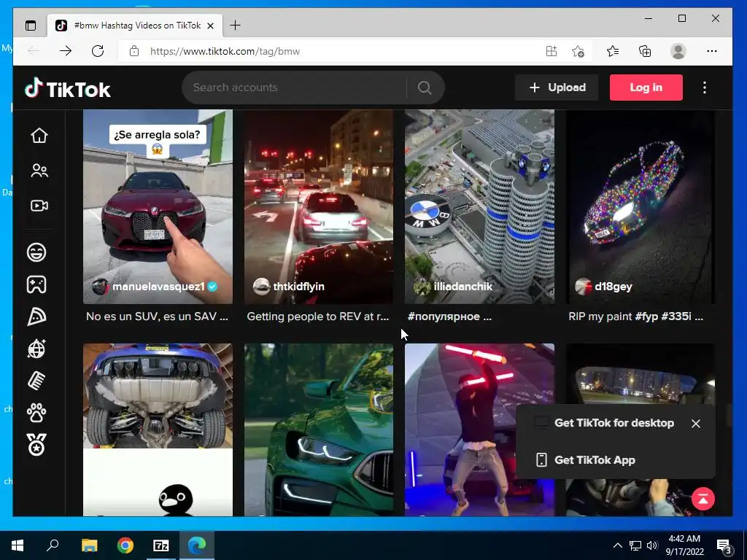The width and height of the screenshot is (747, 560).
Task: Select the globe with sparkle category icon
Action: click(x=36, y=349)
